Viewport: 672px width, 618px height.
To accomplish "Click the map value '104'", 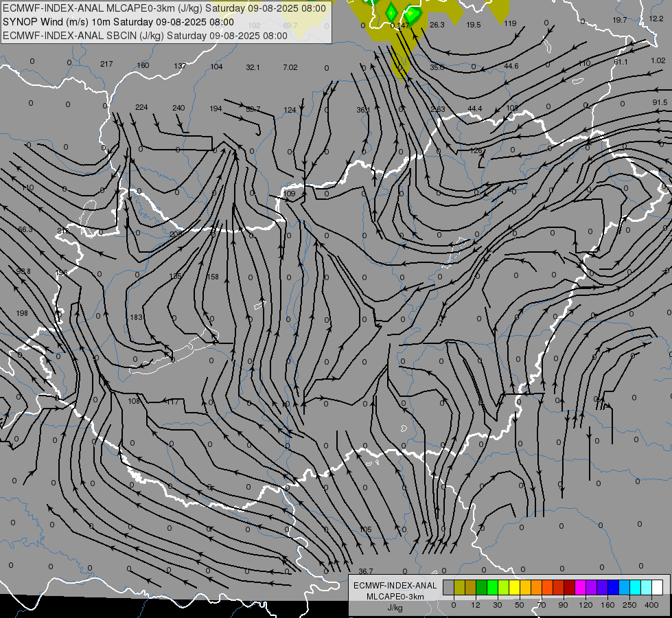I will (216, 67).
